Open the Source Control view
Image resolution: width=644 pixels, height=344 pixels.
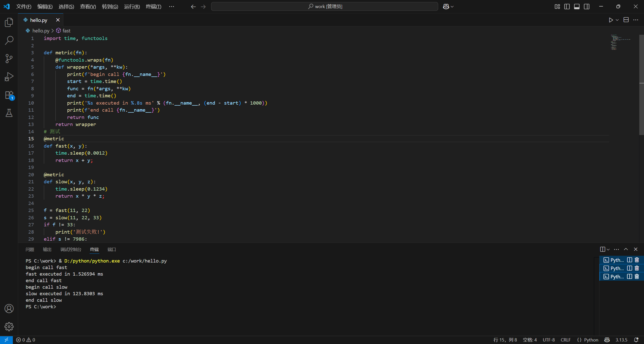(x=9, y=59)
